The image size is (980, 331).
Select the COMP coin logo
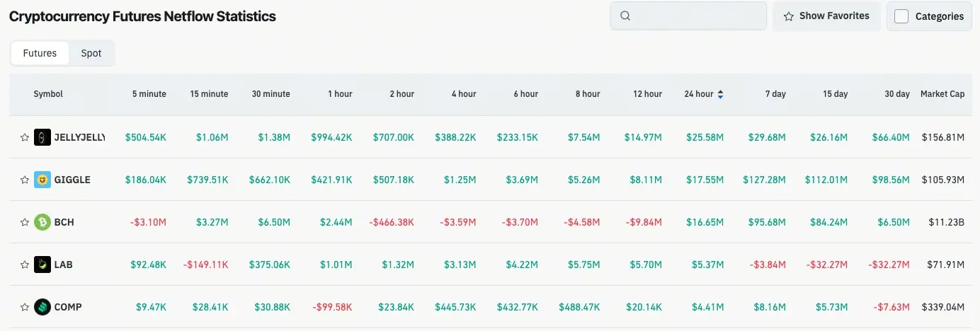[42, 307]
